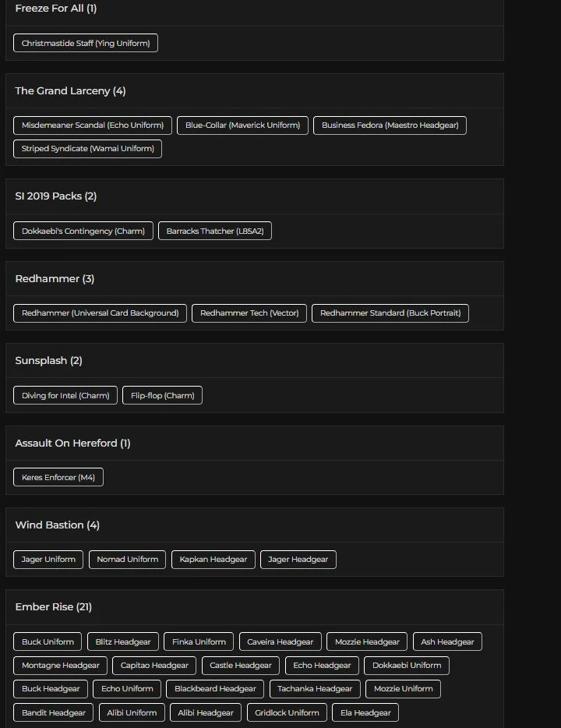Select the Flip-flop (Charm) item
561x728 pixels.
[163, 395]
